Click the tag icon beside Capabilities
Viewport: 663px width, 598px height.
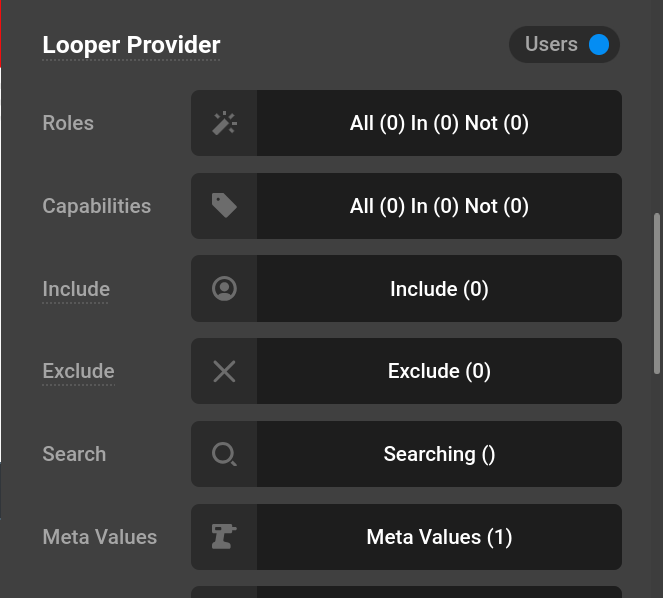[224, 206]
